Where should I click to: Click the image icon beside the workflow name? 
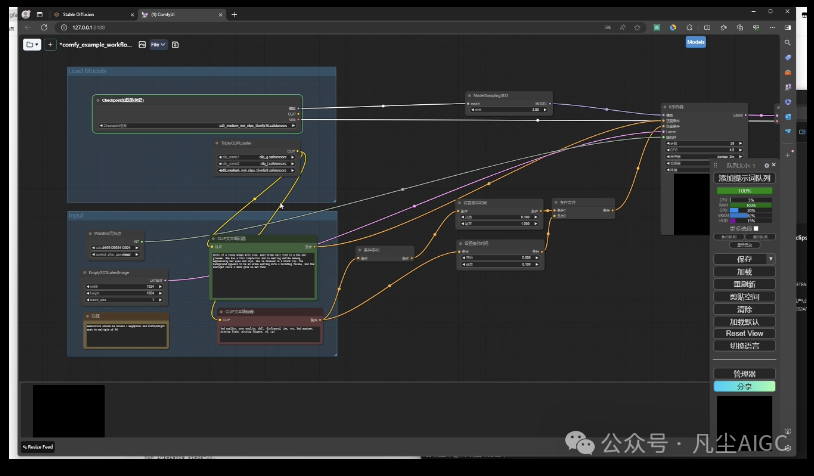pyautogui.click(x=142, y=45)
